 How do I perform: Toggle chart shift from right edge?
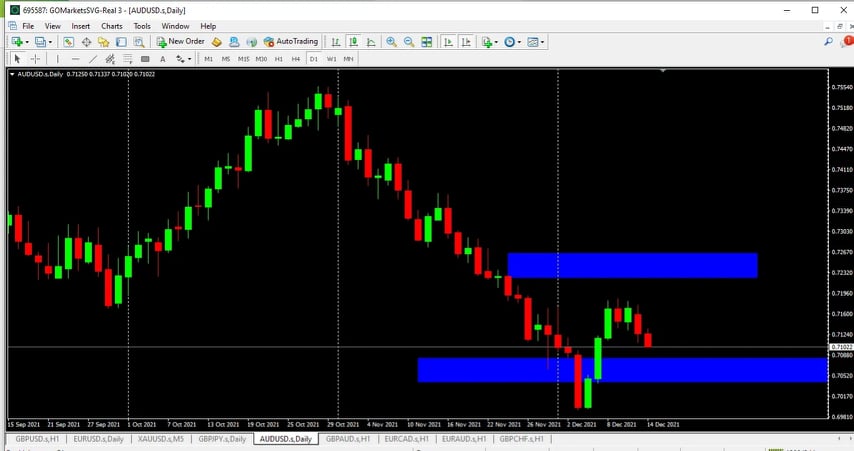click(466, 42)
